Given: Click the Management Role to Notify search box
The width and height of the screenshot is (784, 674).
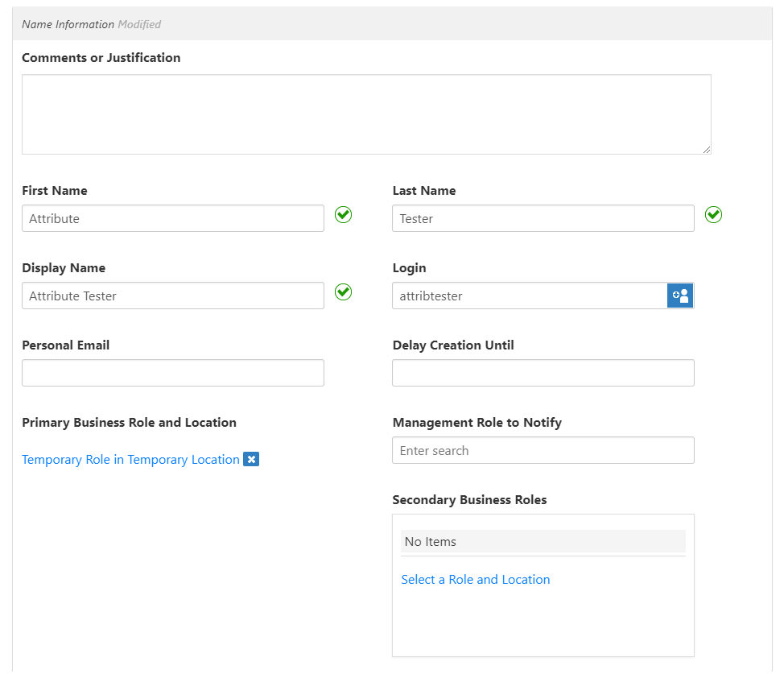Looking at the screenshot, I should pyautogui.click(x=543, y=450).
